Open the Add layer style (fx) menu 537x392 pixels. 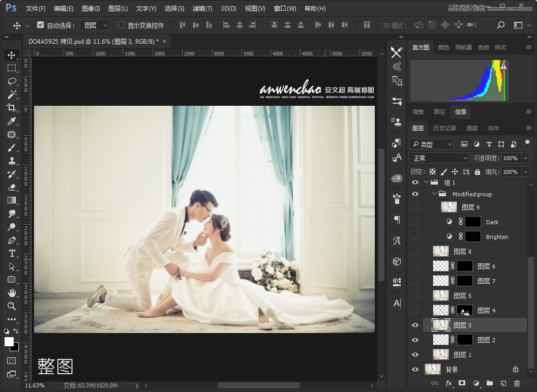448,383
